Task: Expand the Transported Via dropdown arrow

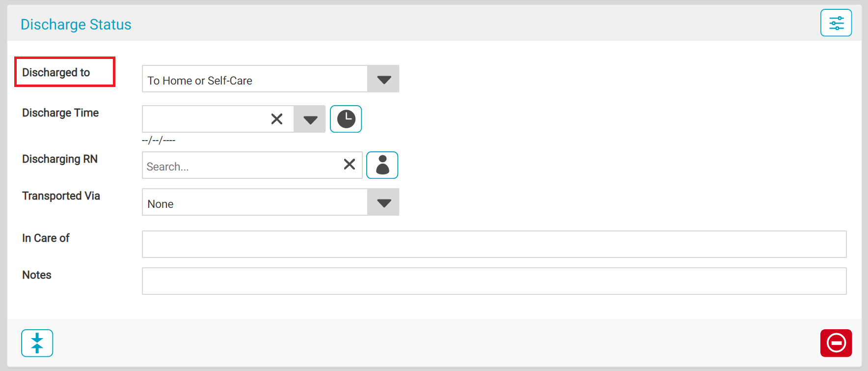Action: 383,202
